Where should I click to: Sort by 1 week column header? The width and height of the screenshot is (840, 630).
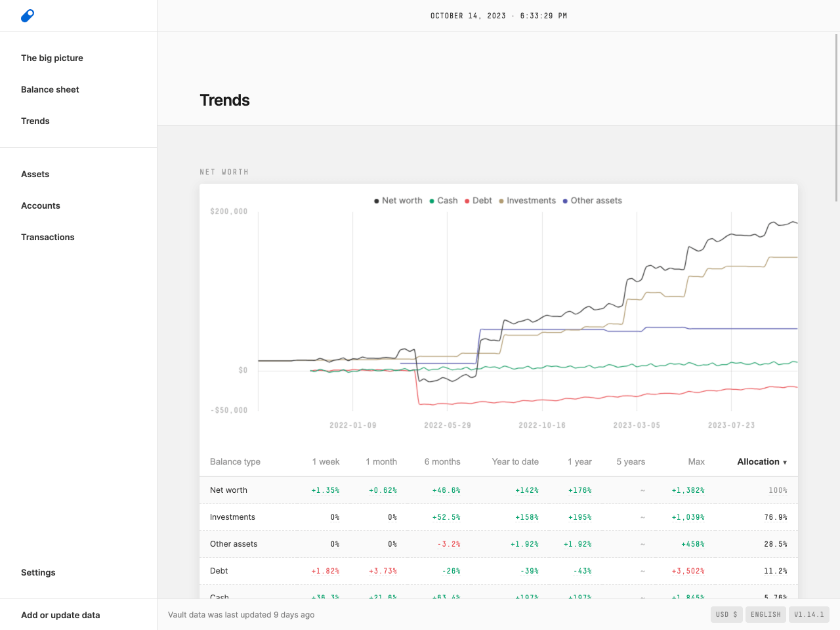point(326,462)
